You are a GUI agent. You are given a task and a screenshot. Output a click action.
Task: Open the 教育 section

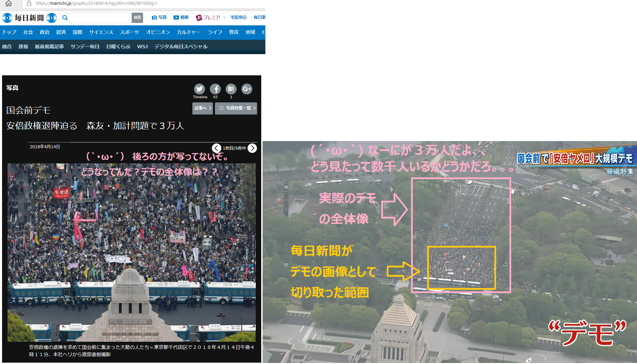pyautogui.click(x=234, y=32)
